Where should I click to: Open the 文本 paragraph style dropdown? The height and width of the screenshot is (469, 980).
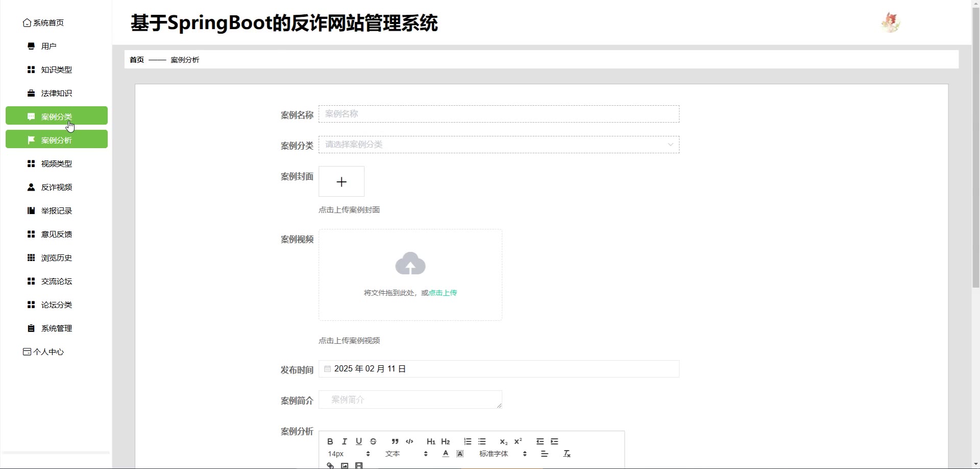point(406,454)
